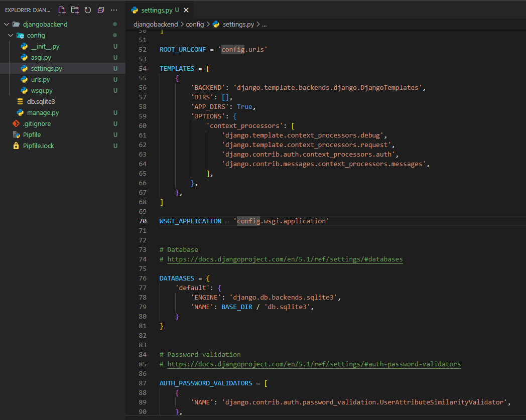Open the .gitignore file
526x420 pixels.
click(37, 124)
